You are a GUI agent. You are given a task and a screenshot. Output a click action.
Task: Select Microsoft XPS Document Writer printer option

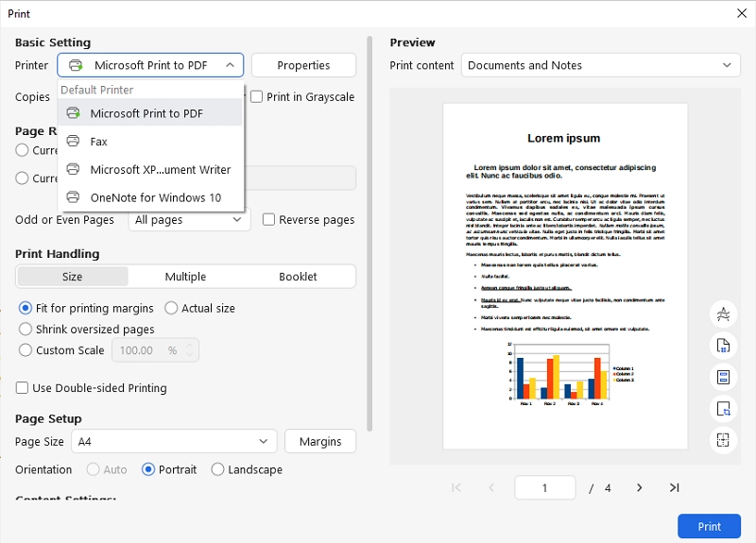tap(150, 170)
